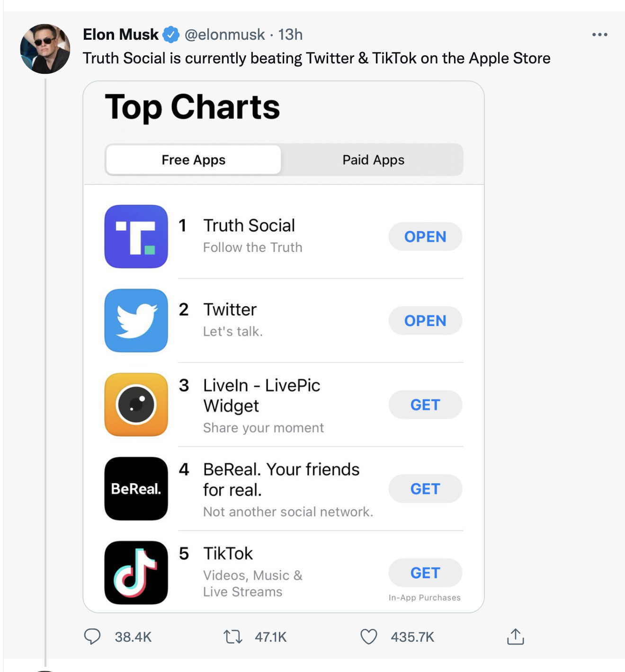The height and width of the screenshot is (672, 625).
Task: Retweet using the retweet arrows icon
Action: coord(233,637)
